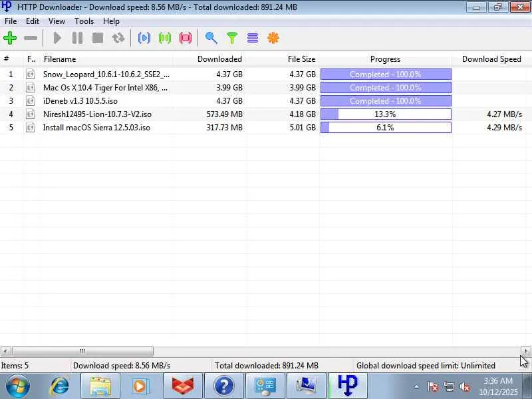Click the grey minus Remove icon
The image size is (532, 399).
31,38
